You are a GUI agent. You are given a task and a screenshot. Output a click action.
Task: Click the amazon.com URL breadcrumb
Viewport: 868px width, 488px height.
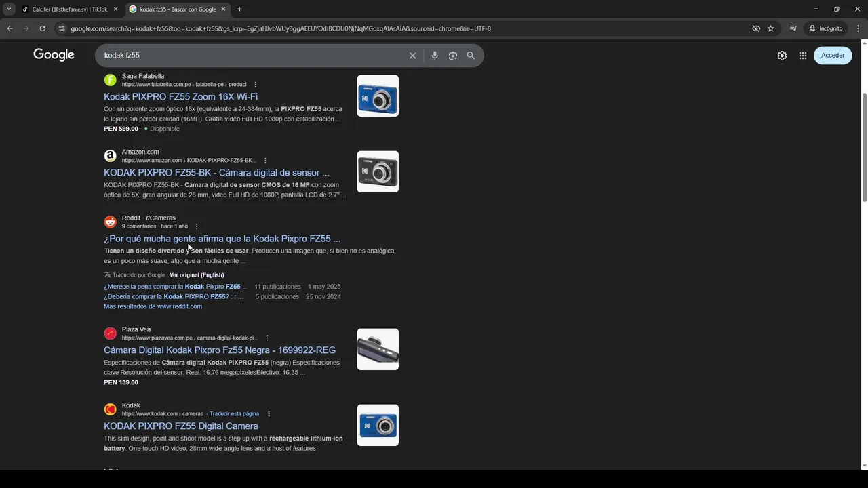[x=189, y=161]
